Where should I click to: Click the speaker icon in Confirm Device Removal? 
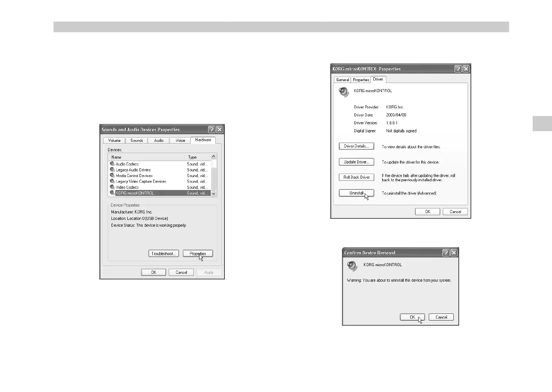click(352, 266)
